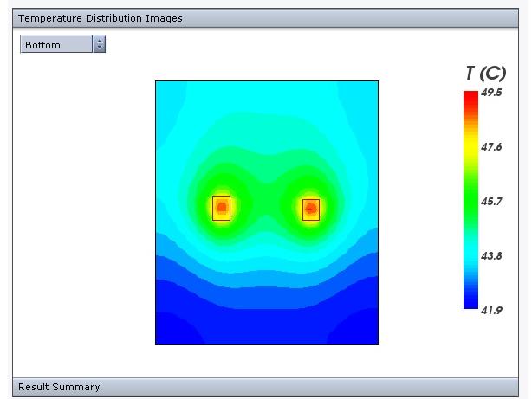Click the T (C) legend title
Image resolution: width=532 pixels, height=399 pixels.
(485, 74)
